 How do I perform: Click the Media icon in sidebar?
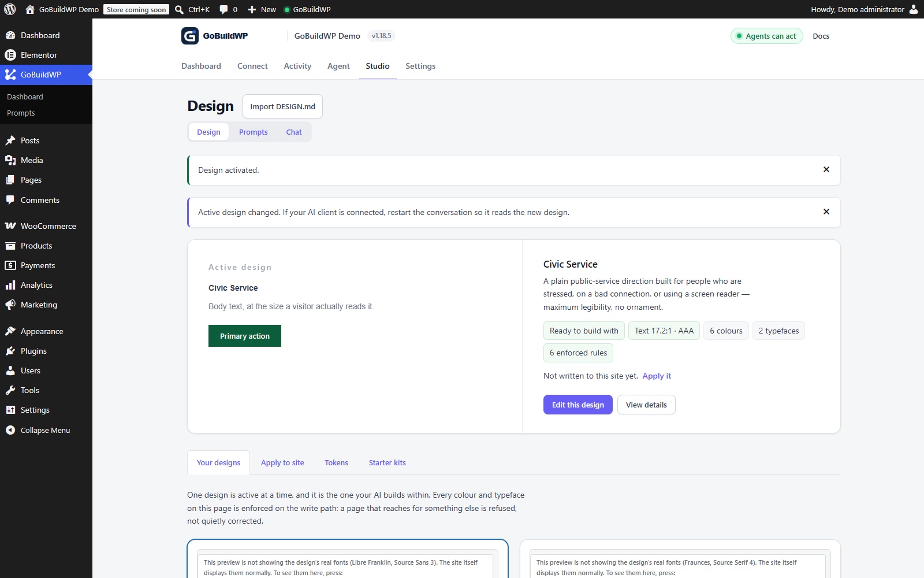point(10,160)
